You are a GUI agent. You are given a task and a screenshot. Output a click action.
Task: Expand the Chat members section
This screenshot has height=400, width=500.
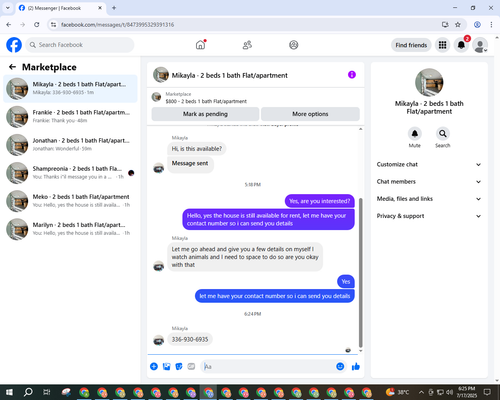click(x=429, y=182)
